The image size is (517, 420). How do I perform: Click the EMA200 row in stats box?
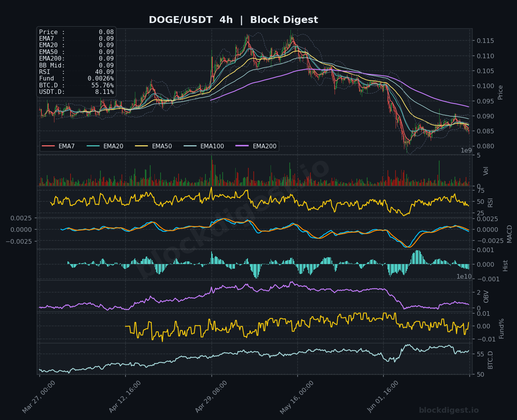[x=76, y=59]
